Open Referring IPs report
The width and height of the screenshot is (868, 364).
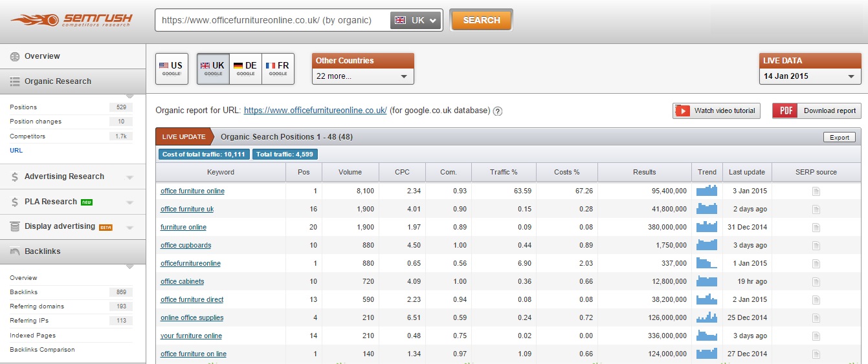click(29, 321)
